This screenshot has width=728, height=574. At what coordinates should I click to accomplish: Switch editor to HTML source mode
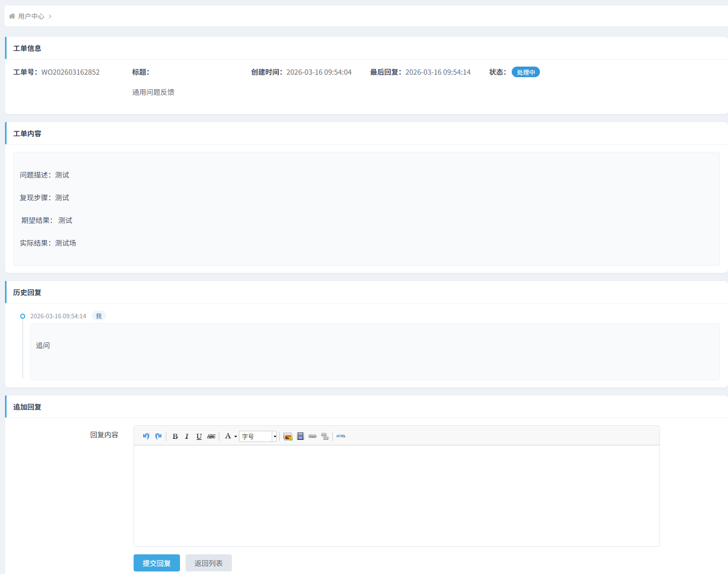coord(341,436)
